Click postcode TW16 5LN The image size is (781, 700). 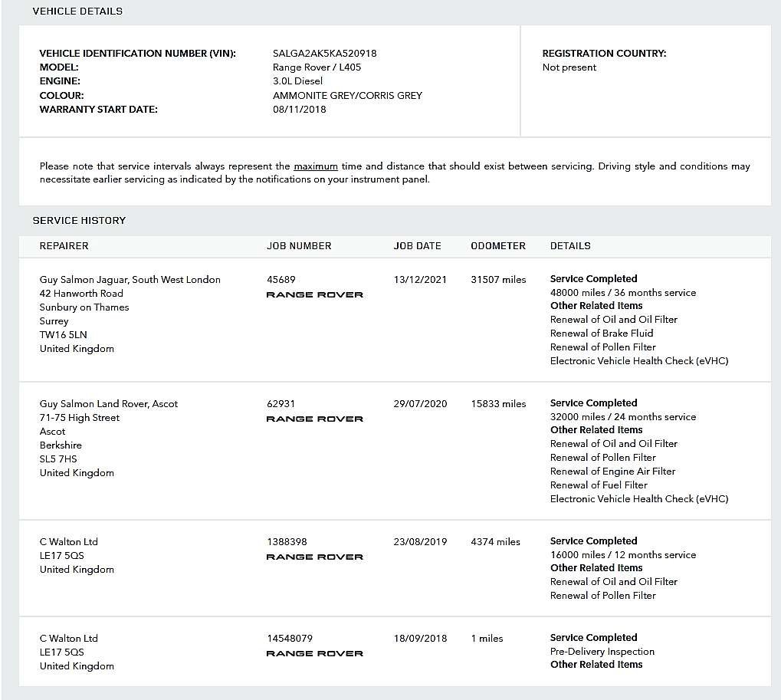point(64,335)
